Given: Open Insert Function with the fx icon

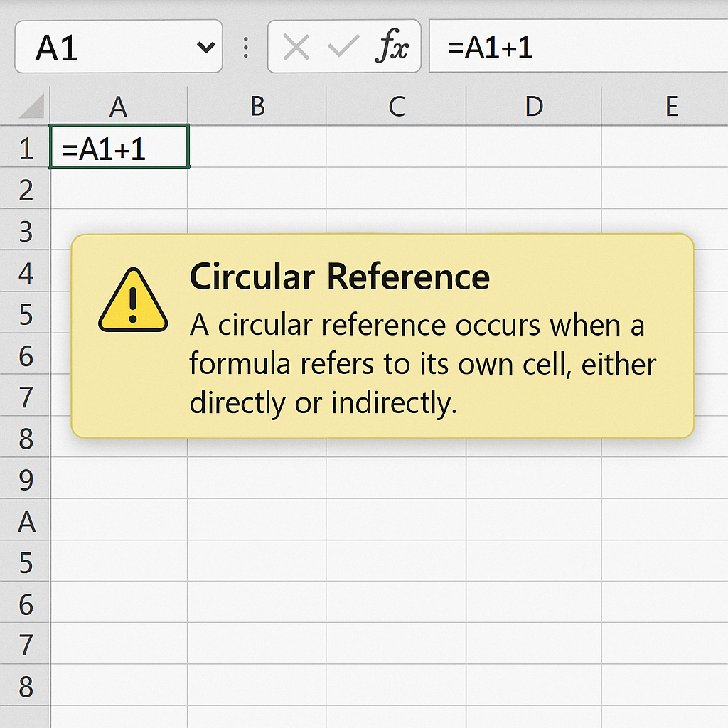Looking at the screenshot, I should pos(392,48).
